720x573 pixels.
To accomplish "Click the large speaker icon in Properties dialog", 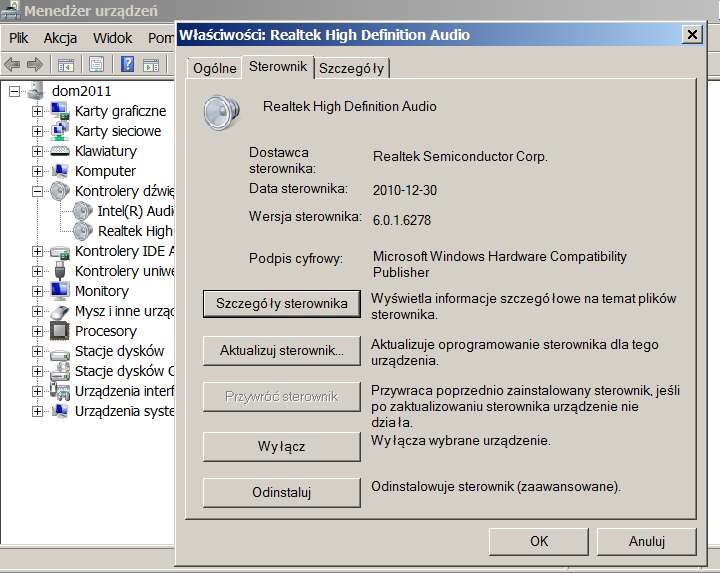I will 221,112.
